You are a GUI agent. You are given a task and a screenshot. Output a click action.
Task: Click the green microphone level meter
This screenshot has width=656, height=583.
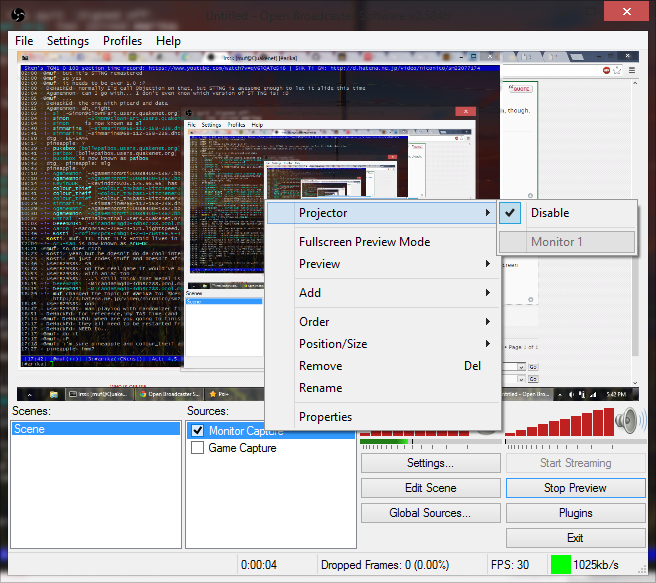430,442
